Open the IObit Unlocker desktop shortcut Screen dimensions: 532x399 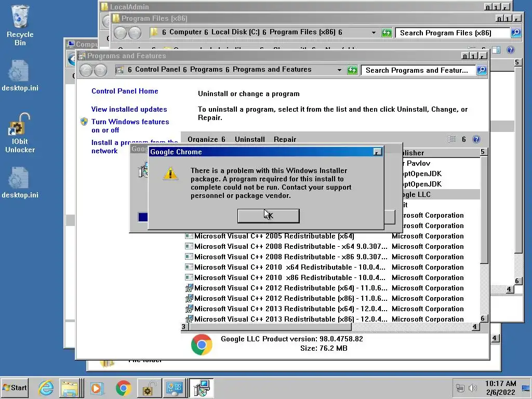[x=20, y=133]
